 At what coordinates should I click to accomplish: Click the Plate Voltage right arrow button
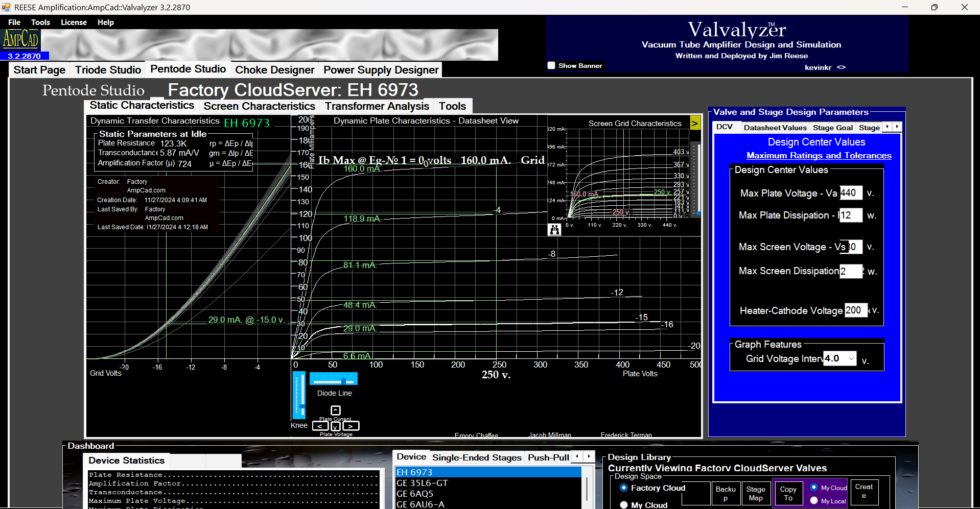coord(351,426)
